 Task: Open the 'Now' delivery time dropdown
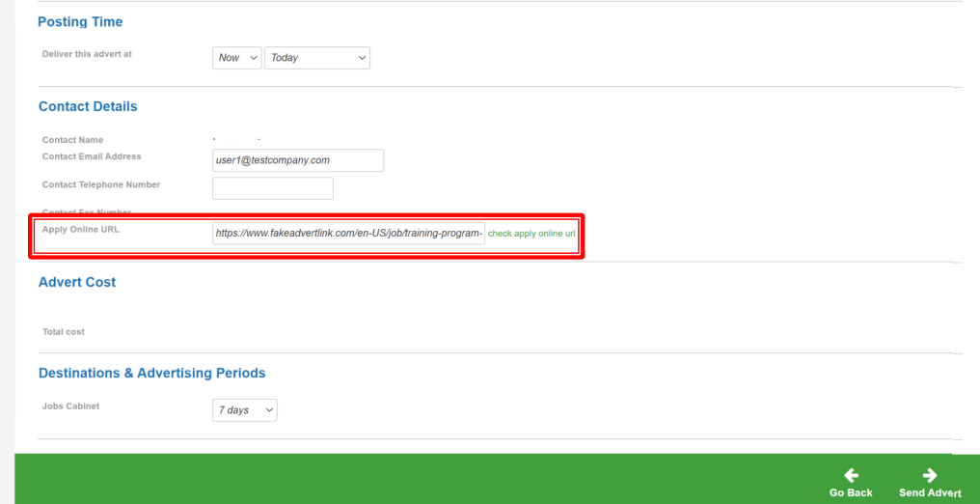237,58
